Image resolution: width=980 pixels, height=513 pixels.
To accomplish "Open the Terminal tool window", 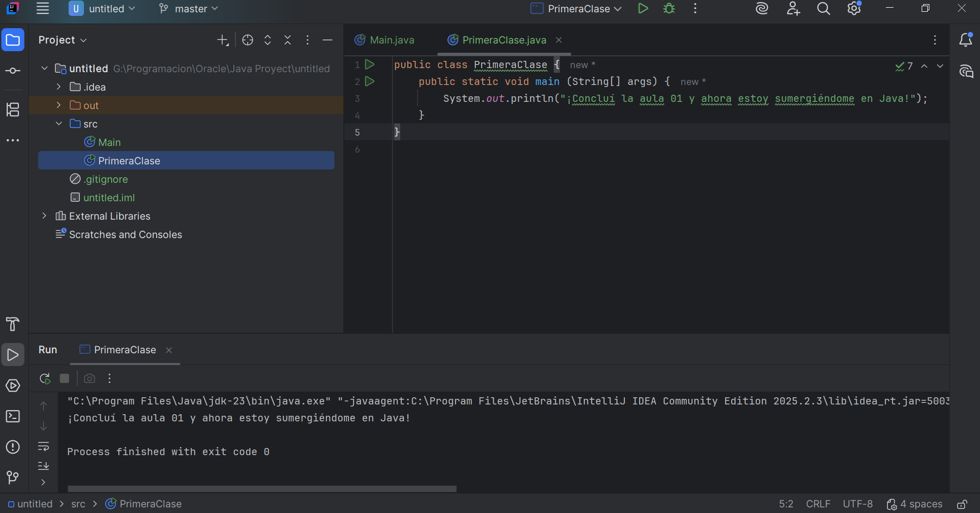I will (13, 416).
